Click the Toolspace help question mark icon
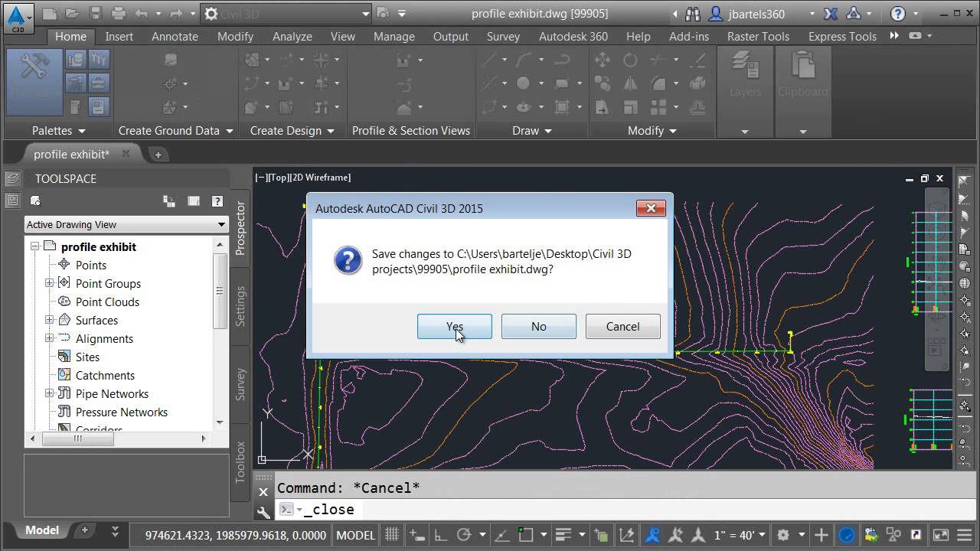 coord(217,201)
